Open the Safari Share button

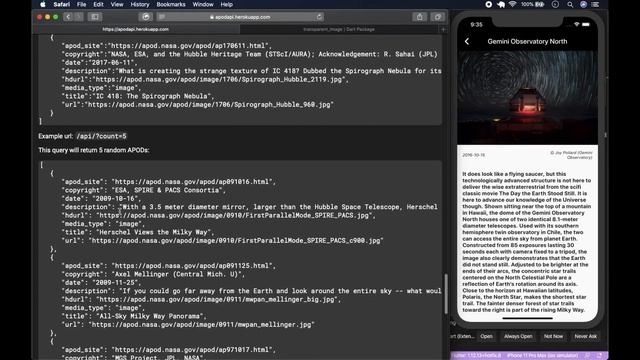tap(420, 17)
